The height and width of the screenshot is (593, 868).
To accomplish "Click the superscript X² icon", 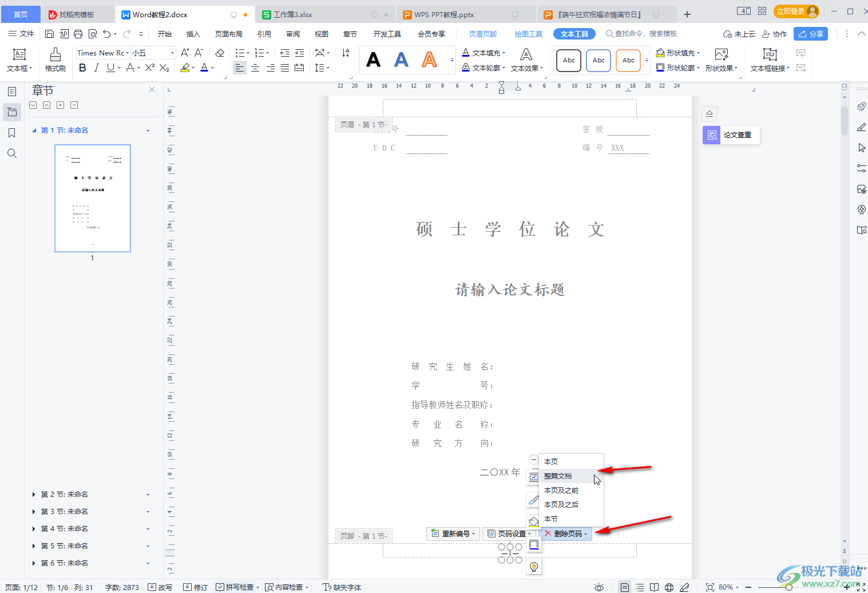I will 149,68.
